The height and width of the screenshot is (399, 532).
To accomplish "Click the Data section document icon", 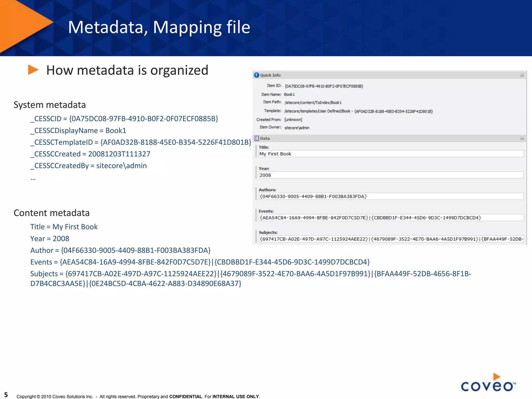I will (257, 138).
